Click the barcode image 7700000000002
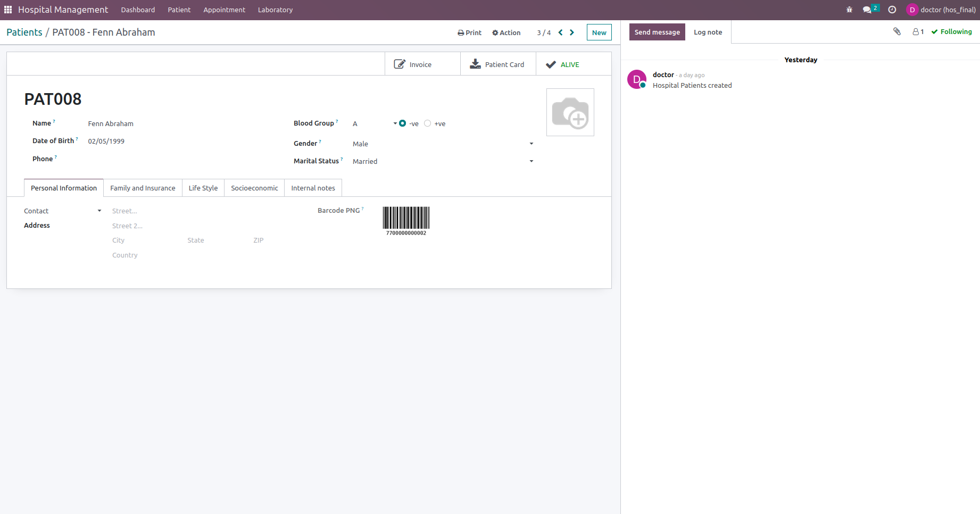980x514 pixels. (x=406, y=221)
